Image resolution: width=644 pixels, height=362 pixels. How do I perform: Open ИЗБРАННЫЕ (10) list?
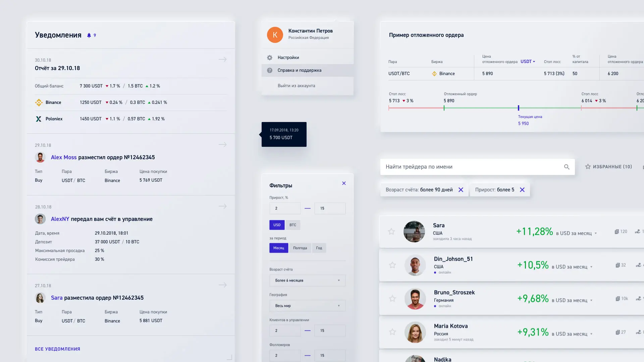point(608,167)
